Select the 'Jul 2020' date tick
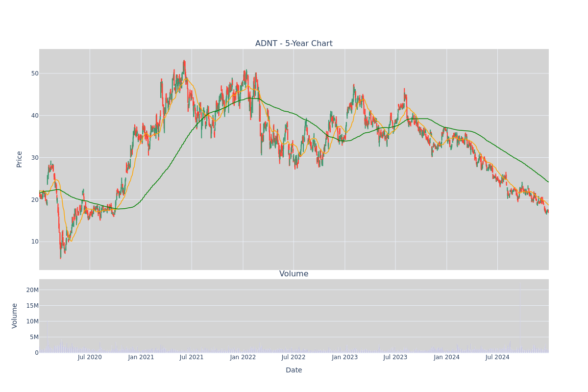Screen dimensions: 588x392 coord(90,357)
